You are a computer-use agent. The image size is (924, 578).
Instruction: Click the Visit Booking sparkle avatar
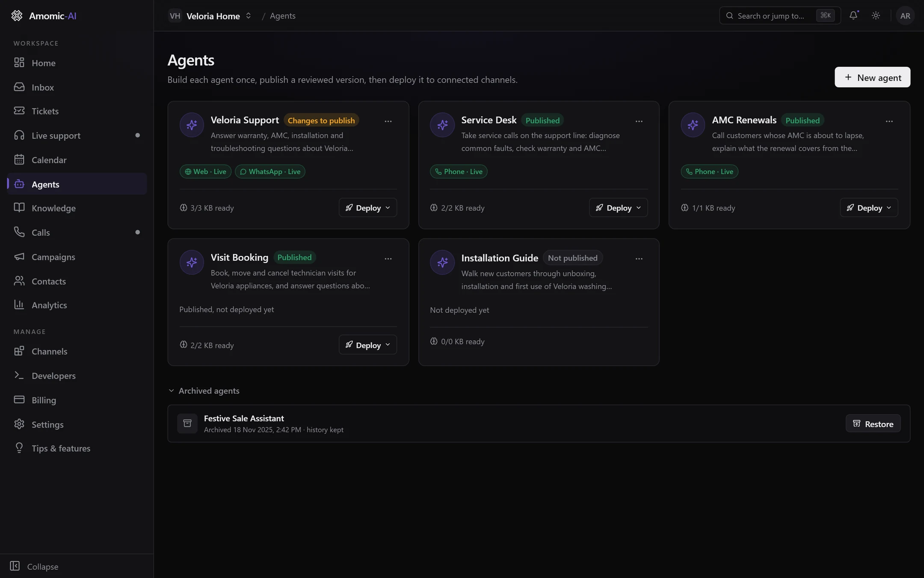[192, 262]
